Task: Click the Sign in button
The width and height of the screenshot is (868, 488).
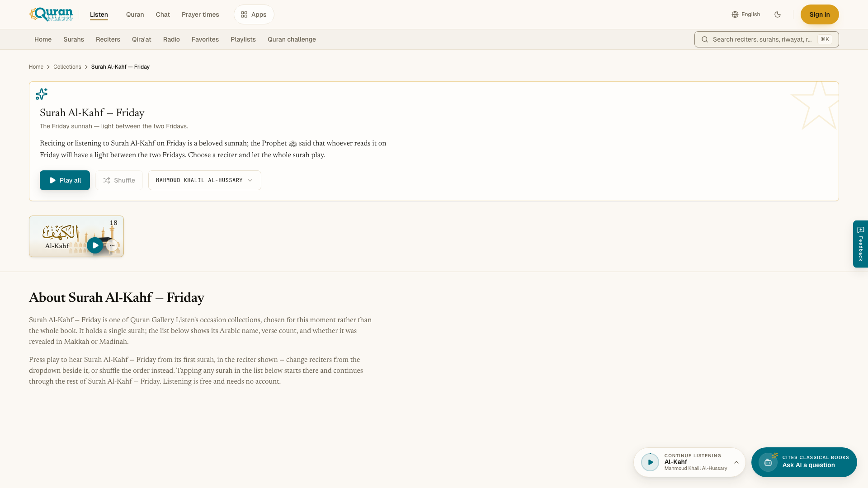Action: point(820,14)
